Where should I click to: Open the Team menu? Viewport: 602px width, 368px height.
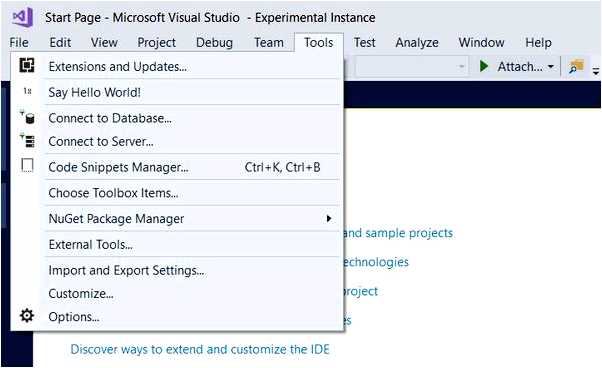[269, 42]
